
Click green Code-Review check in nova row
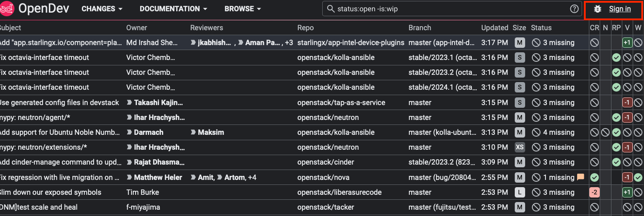pyautogui.click(x=594, y=178)
